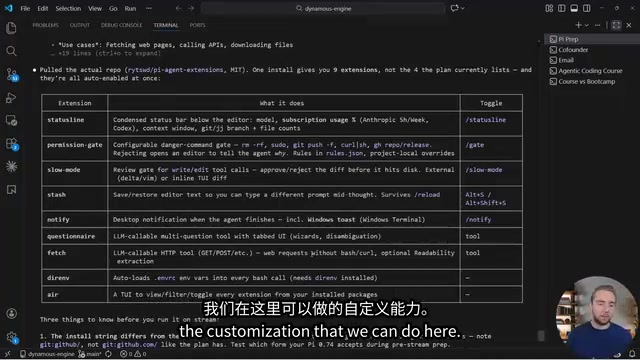
Task: Click the permission-gate extension cell
Action: click(75, 149)
